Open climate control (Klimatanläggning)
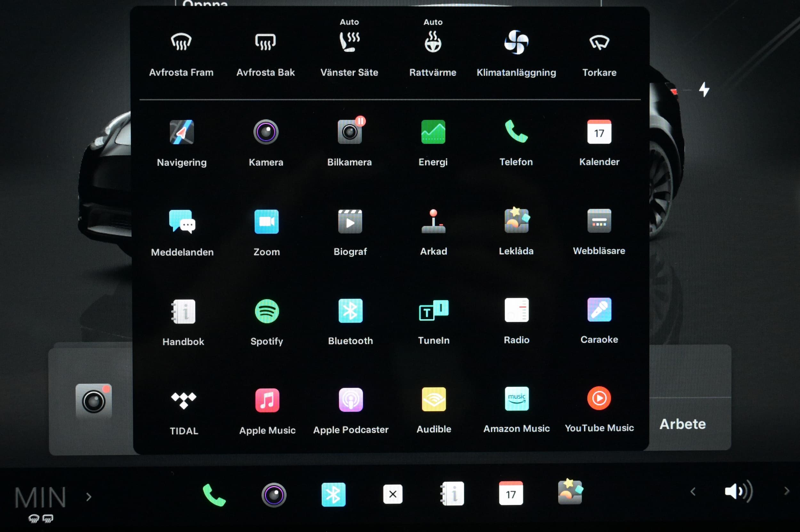 (x=516, y=42)
